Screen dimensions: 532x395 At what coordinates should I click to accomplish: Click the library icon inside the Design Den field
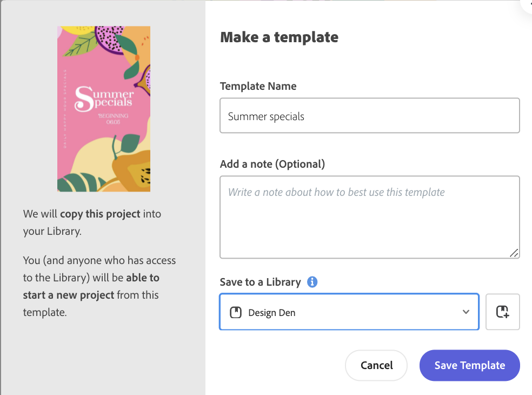[235, 312]
